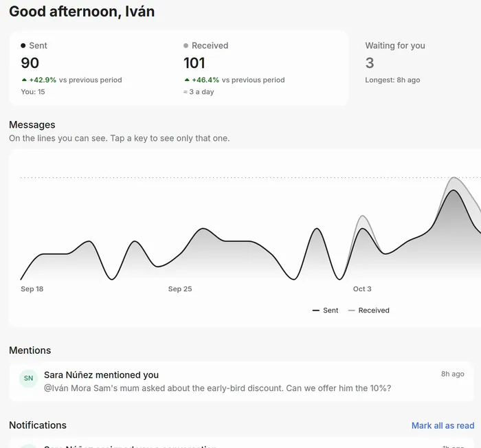
Task: Open the Waiting for you count 3
Action: point(370,63)
